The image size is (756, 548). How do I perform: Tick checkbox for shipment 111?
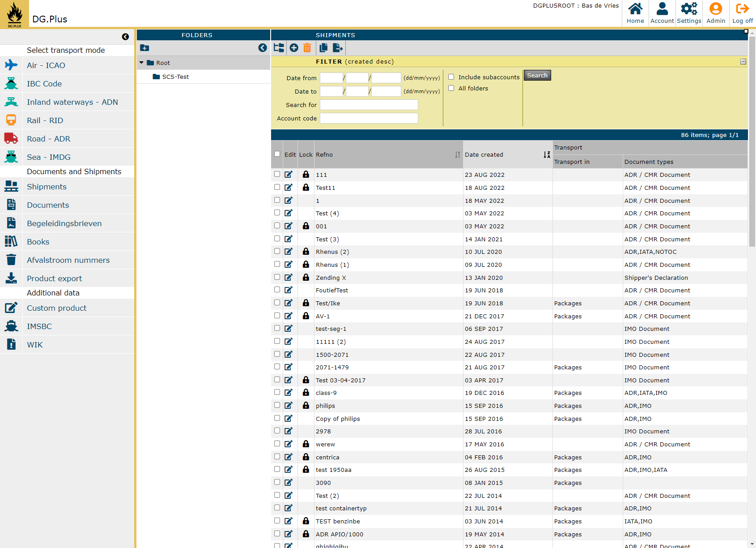click(277, 174)
